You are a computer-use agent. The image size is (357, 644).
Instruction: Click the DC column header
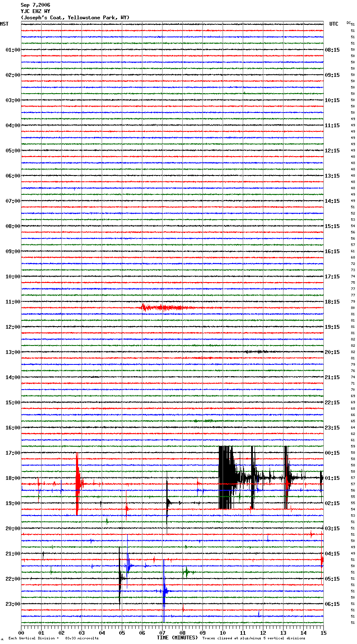[x=349, y=23]
